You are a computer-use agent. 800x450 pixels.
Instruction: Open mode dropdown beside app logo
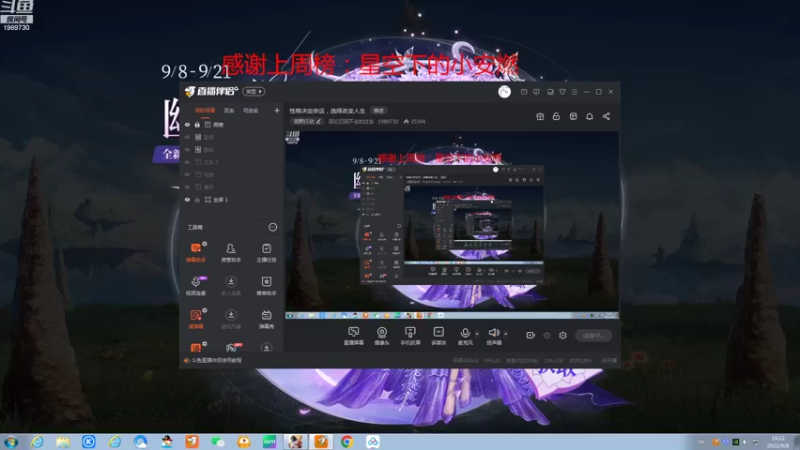(x=254, y=91)
